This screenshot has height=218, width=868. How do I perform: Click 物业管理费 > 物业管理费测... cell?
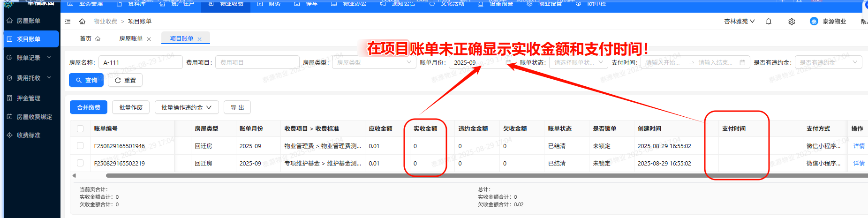pyautogui.click(x=323, y=146)
